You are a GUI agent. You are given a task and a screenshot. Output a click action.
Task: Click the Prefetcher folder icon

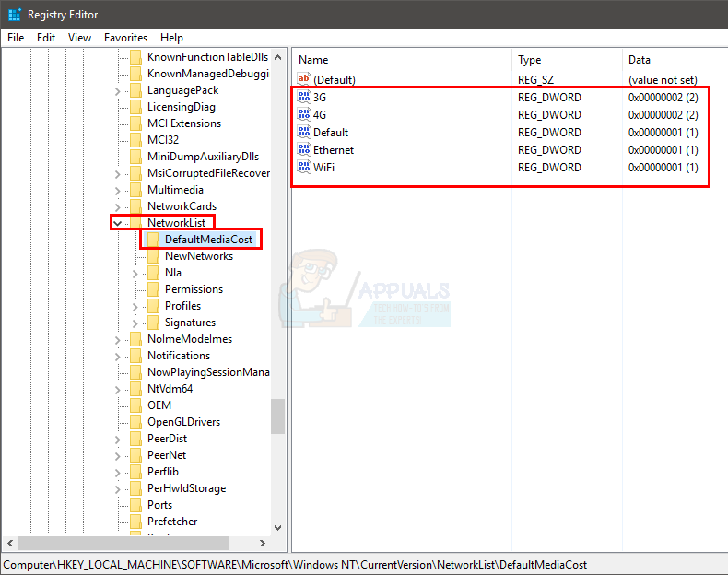pos(136,522)
